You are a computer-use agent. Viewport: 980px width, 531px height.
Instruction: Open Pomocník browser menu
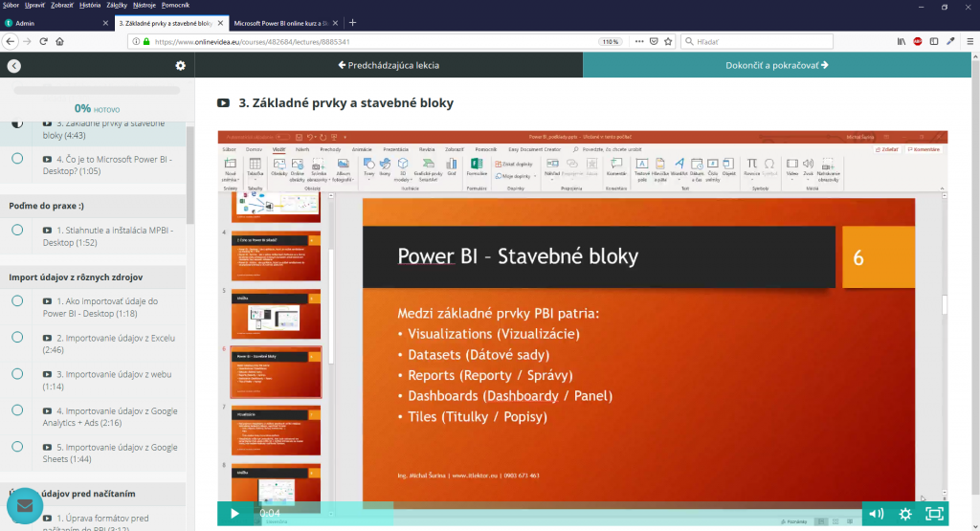(x=176, y=5)
